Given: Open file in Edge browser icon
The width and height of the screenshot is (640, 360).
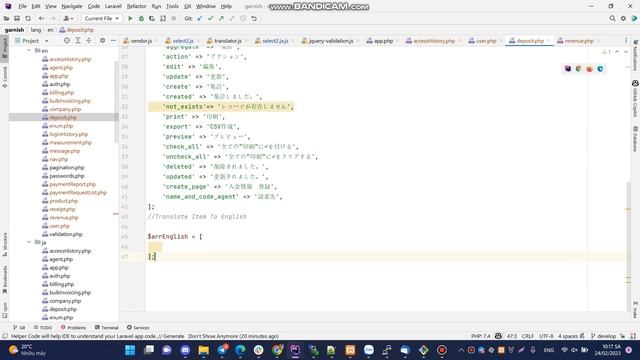Looking at the screenshot, I should 600,69.
